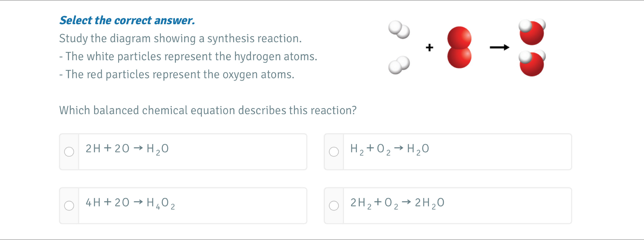Click the 'Study the diagram showing a synthesis reaction' sentence
The width and height of the screenshot is (644, 240).
(x=180, y=39)
